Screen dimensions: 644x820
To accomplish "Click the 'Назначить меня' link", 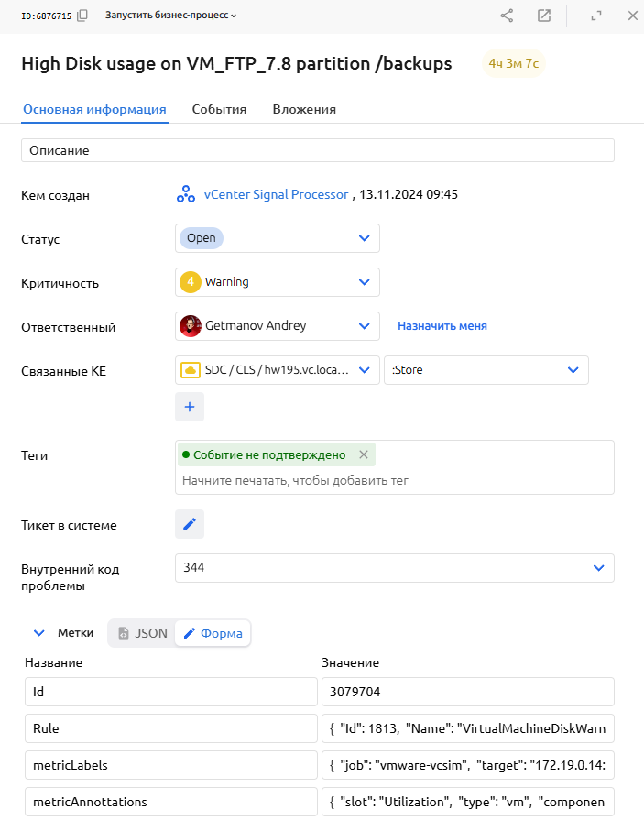I will (x=442, y=326).
